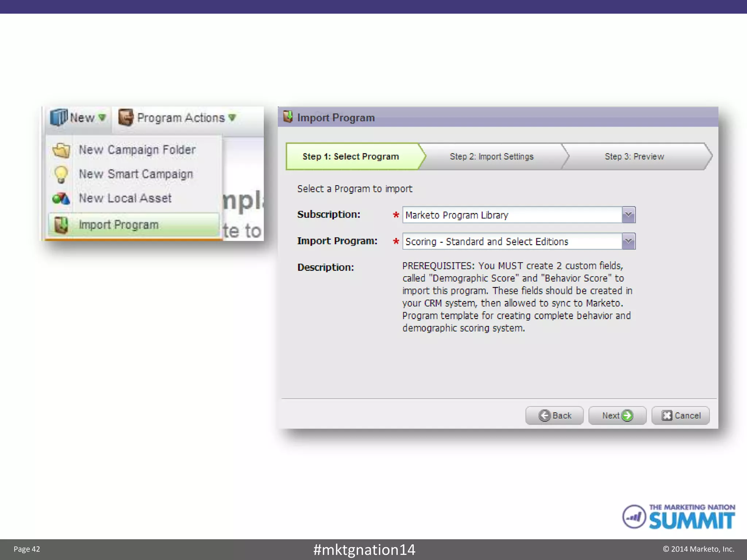Click the Import Program dialog title icon

tap(288, 117)
